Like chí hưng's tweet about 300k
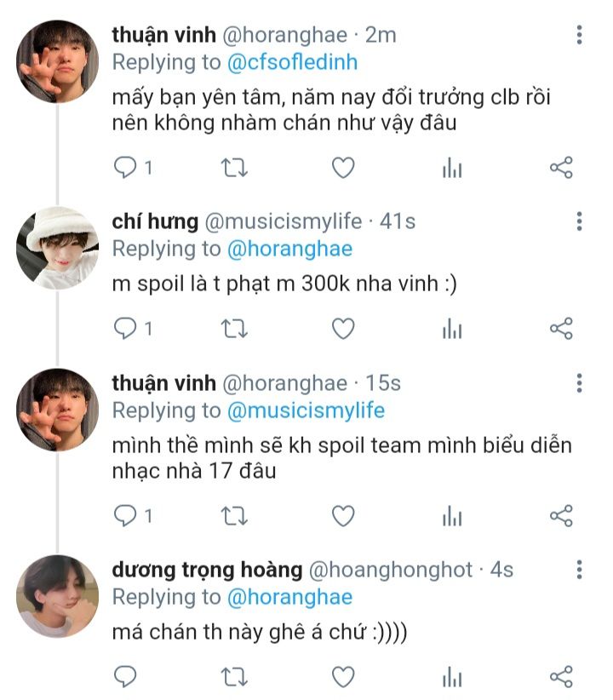Viewport: 613px width, 700px height. 342,329
